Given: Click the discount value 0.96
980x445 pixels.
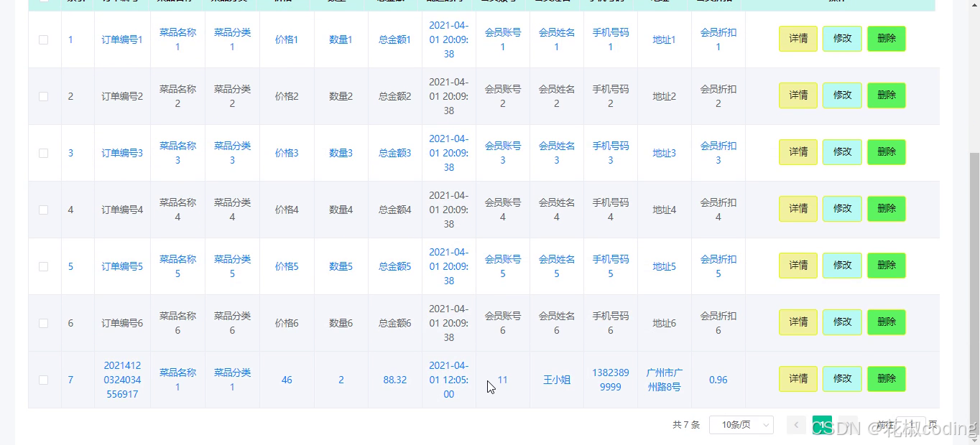Looking at the screenshot, I should tap(718, 380).
